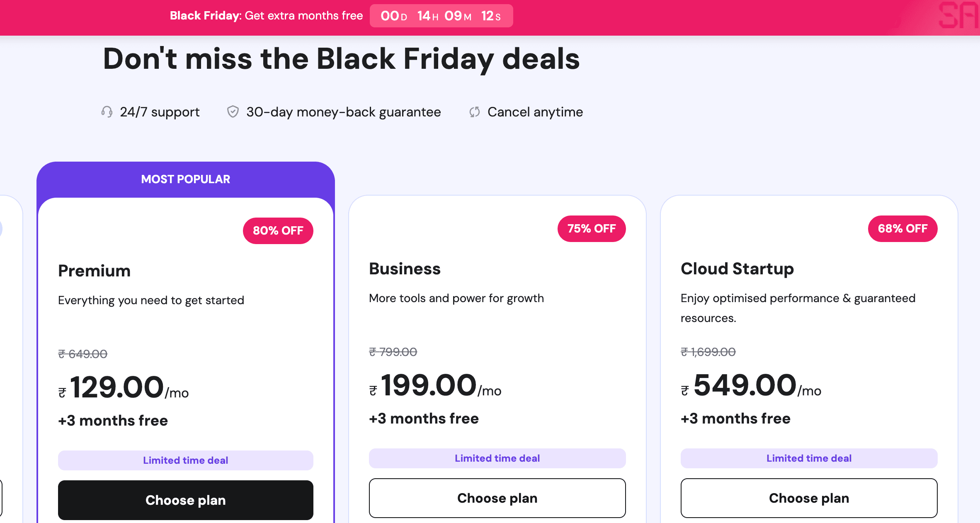Choose the Cloud Startup plan
Image resolution: width=980 pixels, height=523 pixels.
coord(808,498)
